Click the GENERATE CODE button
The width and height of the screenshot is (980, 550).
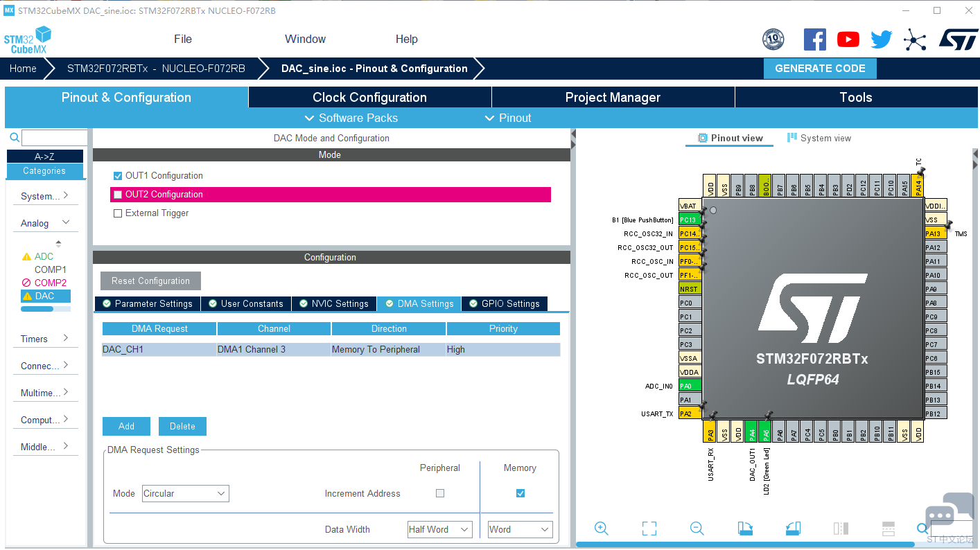click(x=820, y=69)
